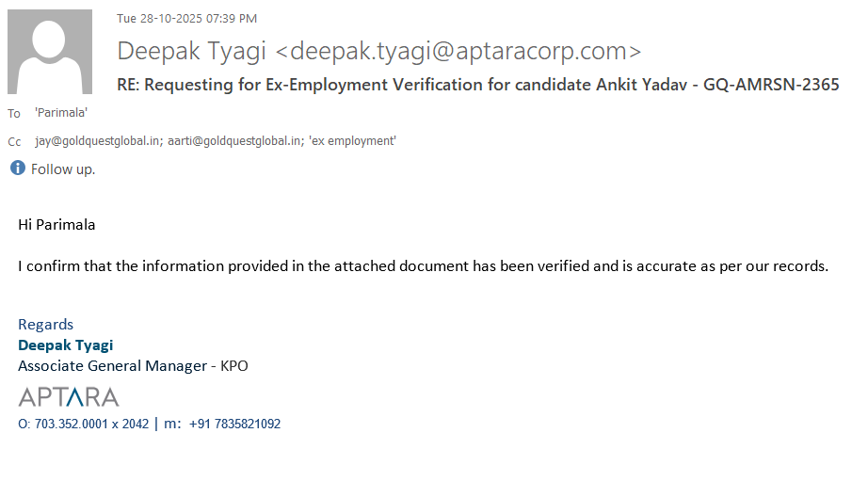Click the blue Follow up info icon
The width and height of the screenshot is (868, 481).
(x=17, y=168)
